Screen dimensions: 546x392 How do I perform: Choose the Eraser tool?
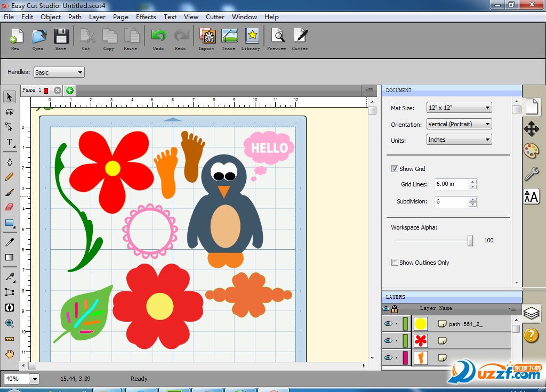10,207
